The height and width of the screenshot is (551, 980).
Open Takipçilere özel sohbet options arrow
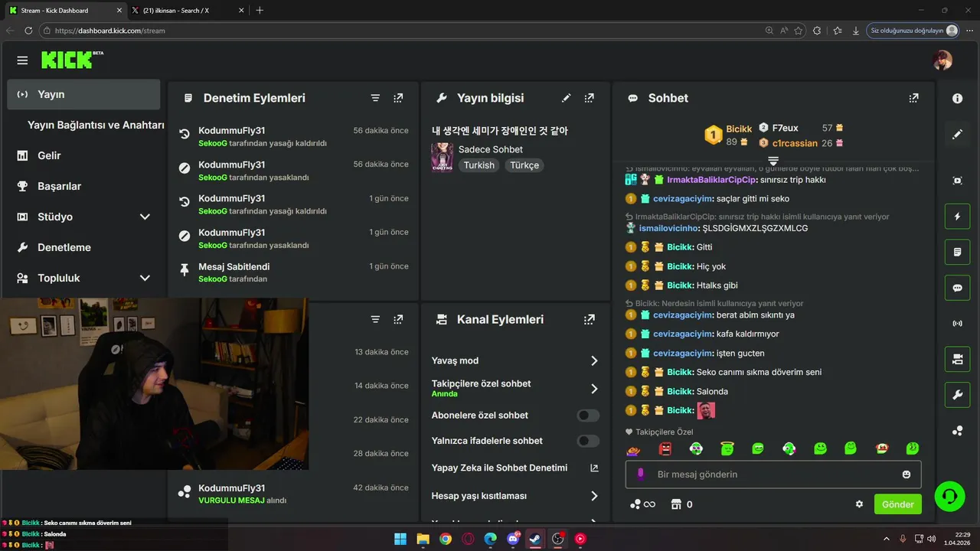tap(594, 389)
